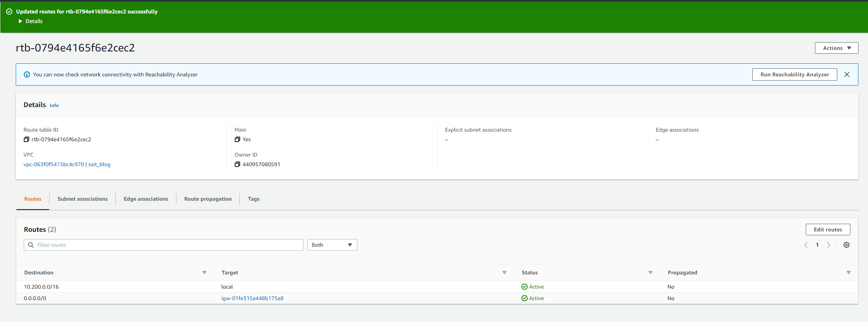Sort routes by Destination column
Viewport: 868px width, 322px height.
tap(204, 272)
